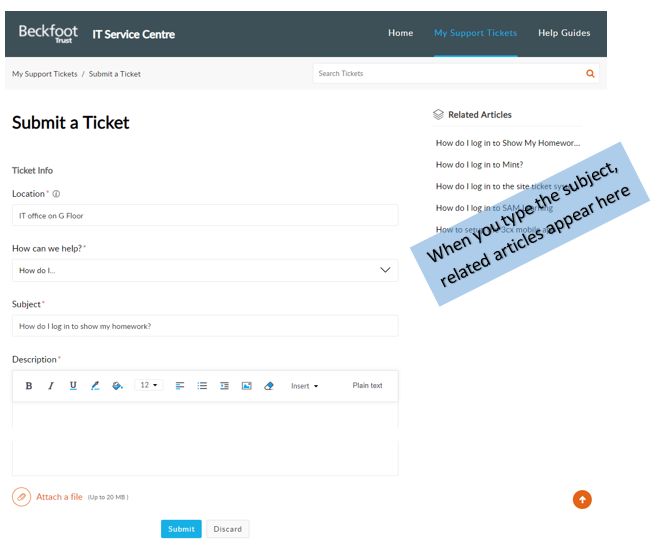Open the font size 12 dropdown
The image size is (658, 550).
click(x=149, y=385)
